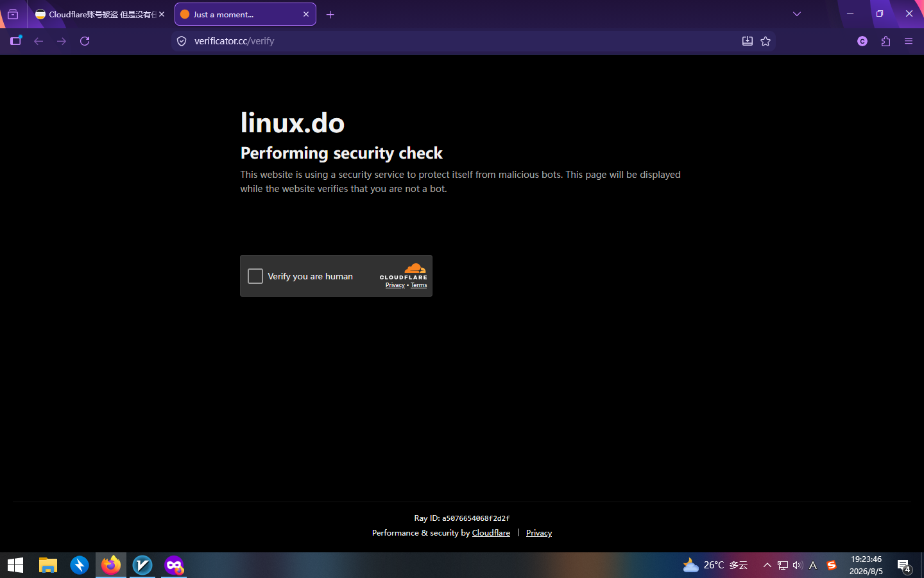This screenshot has width=924, height=578.
Task: Go forward to the next page
Action: (62, 41)
